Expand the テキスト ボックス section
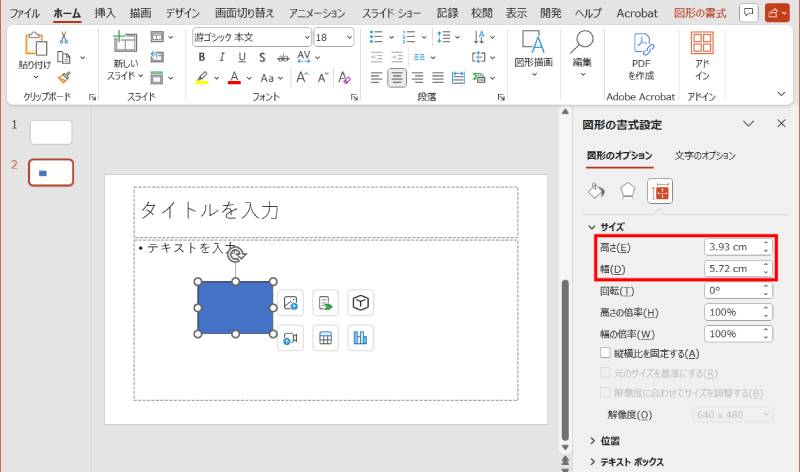 tap(592, 462)
